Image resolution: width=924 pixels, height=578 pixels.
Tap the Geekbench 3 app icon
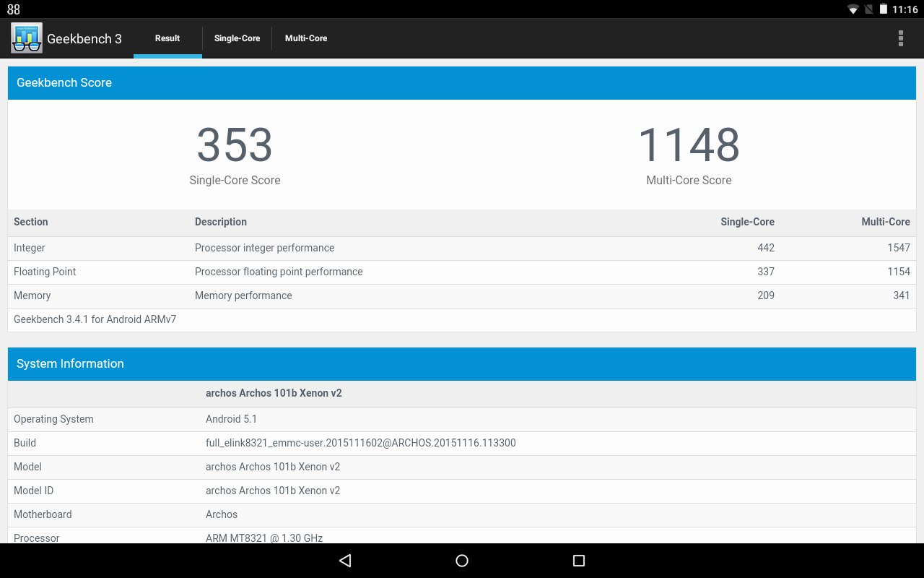coord(27,38)
